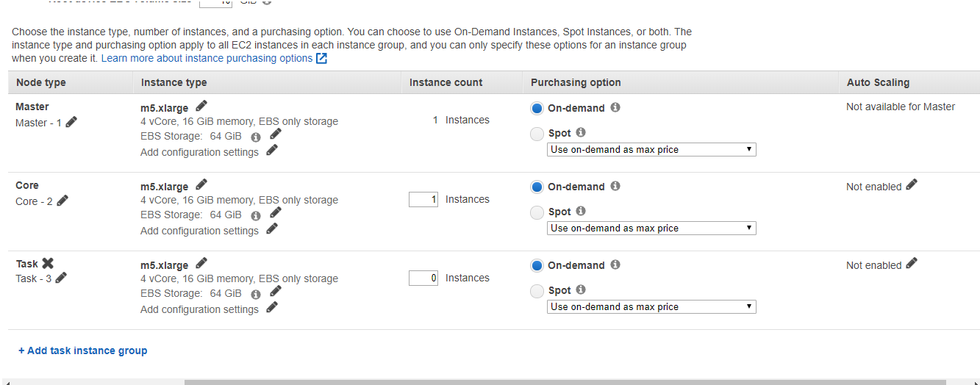Edit Auto Scaling for Task node
Screen dimensions: 980x385
[912, 265]
